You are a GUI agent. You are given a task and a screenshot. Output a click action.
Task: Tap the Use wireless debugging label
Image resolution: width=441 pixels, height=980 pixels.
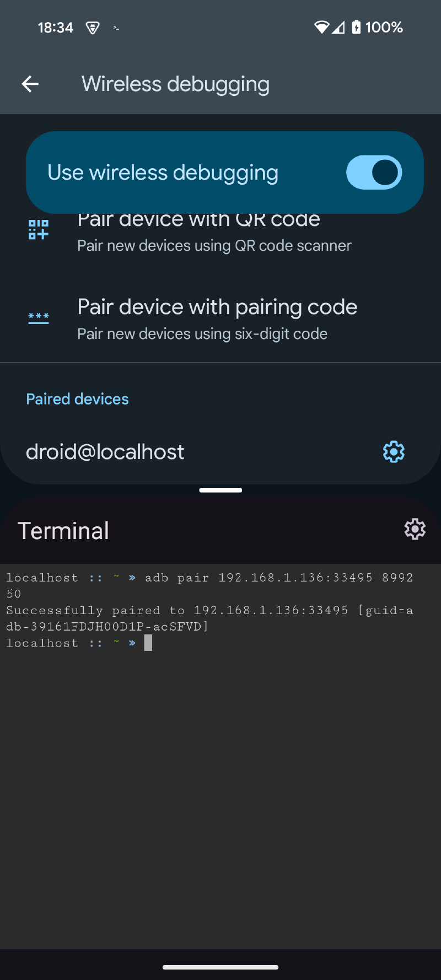163,173
